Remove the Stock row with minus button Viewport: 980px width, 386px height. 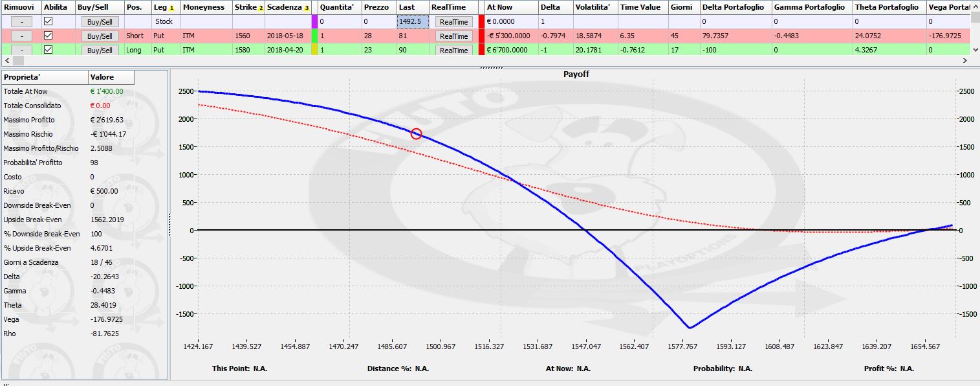pyautogui.click(x=21, y=22)
